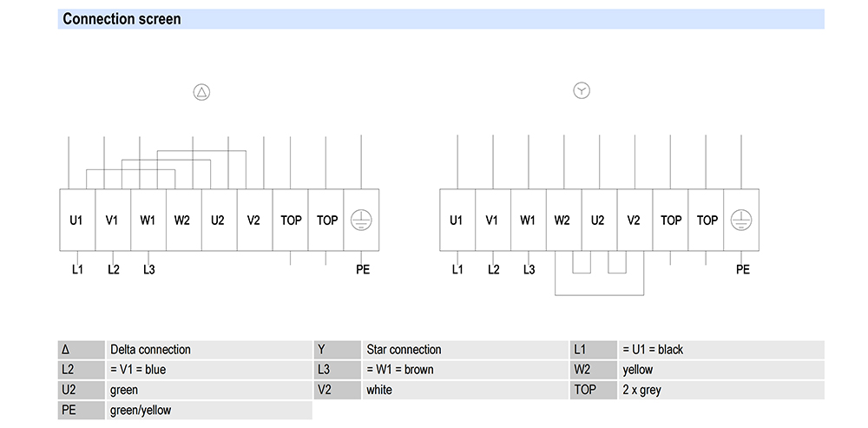This screenshot has width=868, height=428.
Task: Click the L3 label under the star diagram
Action: [x=529, y=270]
